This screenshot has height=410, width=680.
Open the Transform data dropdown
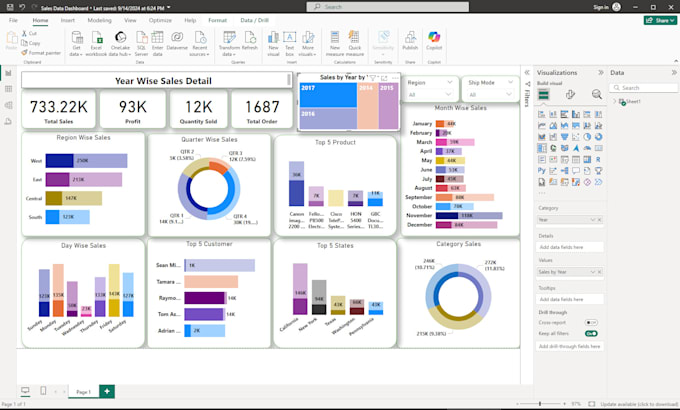point(229,43)
